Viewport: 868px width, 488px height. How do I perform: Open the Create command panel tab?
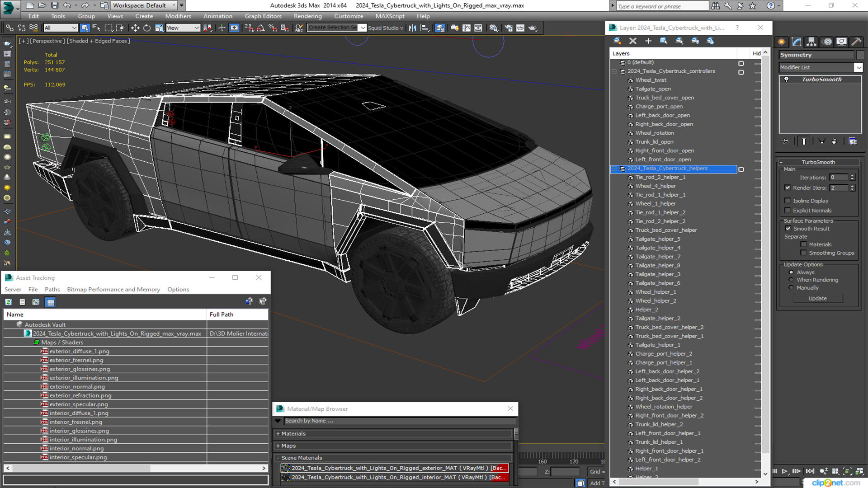tap(782, 42)
